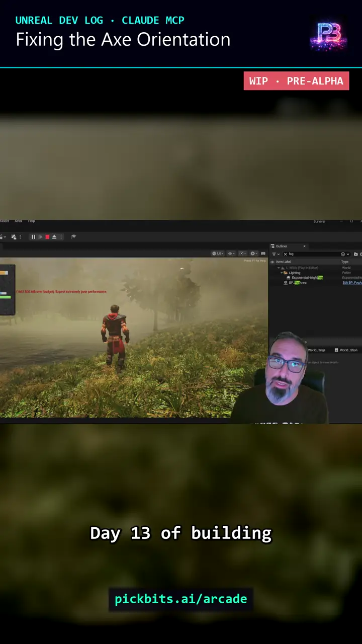Click the WIP PRE-ALPHA badge

pos(296,81)
